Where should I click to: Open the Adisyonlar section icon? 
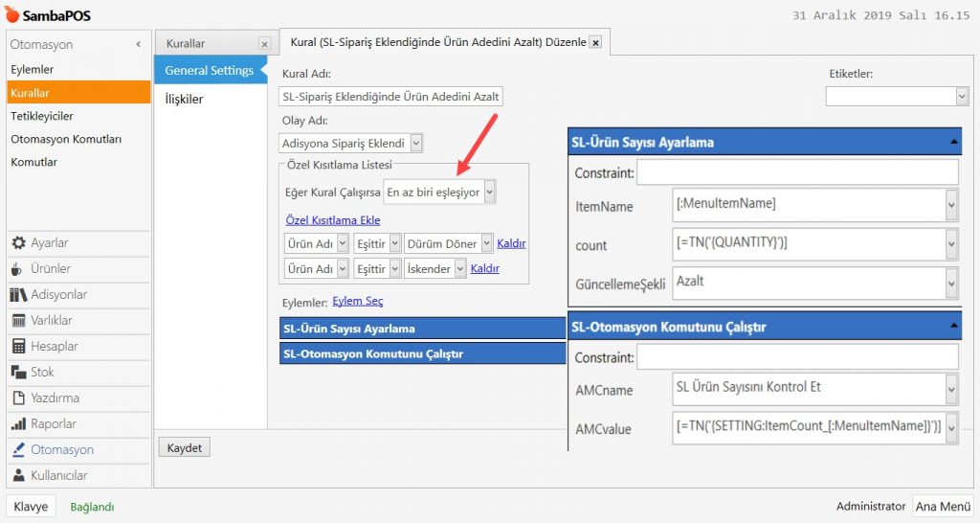coord(19,295)
